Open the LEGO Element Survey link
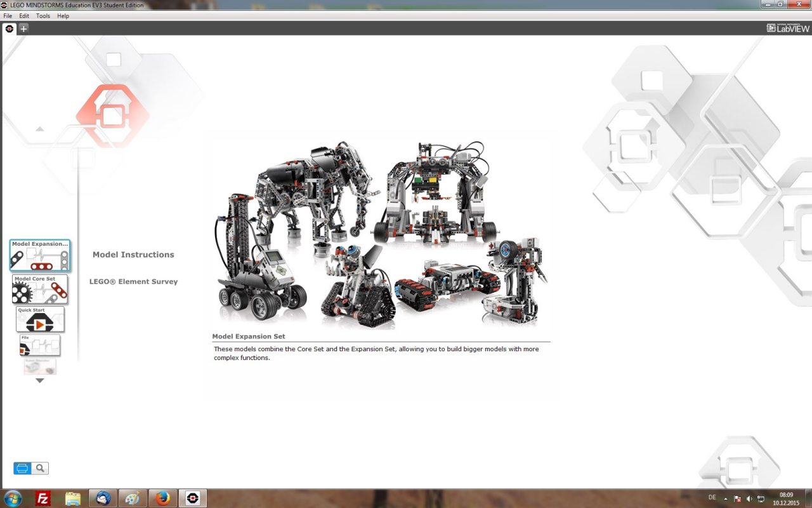Viewport: 812px width, 508px height. point(133,282)
